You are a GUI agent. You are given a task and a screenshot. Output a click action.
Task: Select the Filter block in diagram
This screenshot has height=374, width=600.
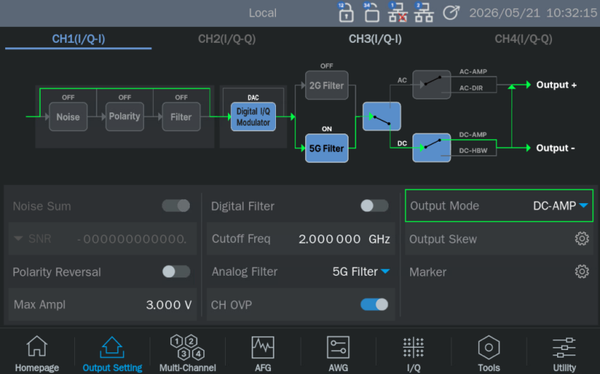point(181,117)
